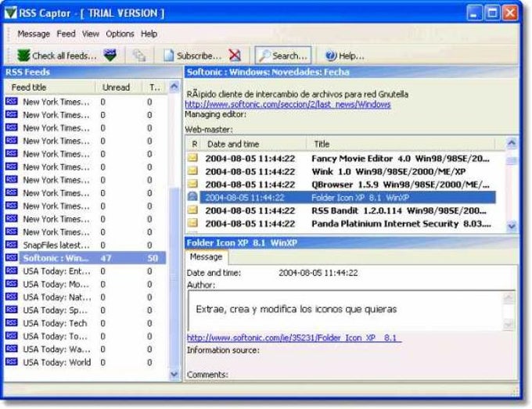Open the Help menu
This screenshot has width=532, height=409.
(149, 34)
